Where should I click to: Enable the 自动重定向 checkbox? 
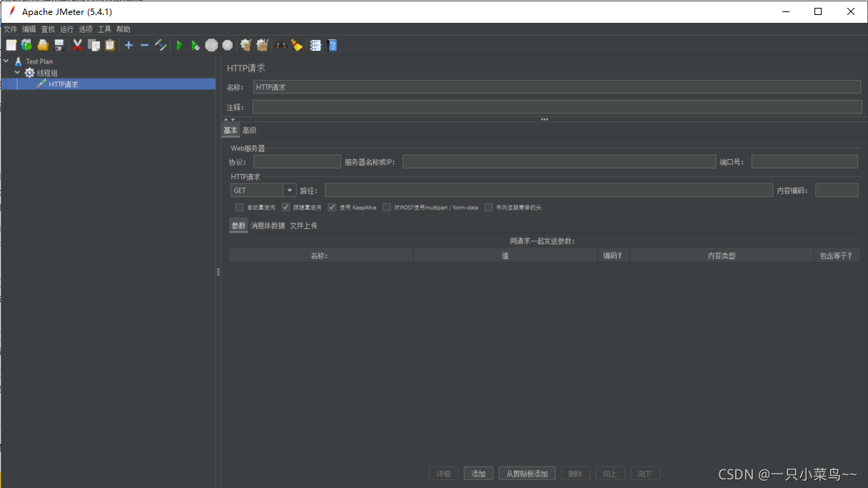pyautogui.click(x=240, y=208)
